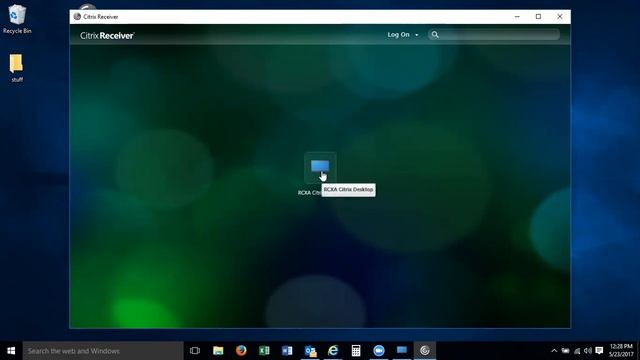
Task: Click the battery tray icon
Action: [565, 351]
